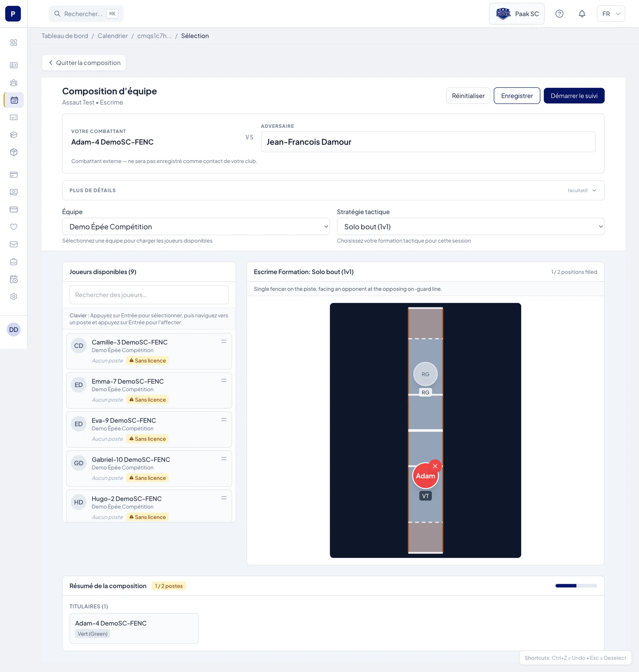Open the heart sidebar icon
The width and height of the screenshot is (639, 672).
[14, 227]
